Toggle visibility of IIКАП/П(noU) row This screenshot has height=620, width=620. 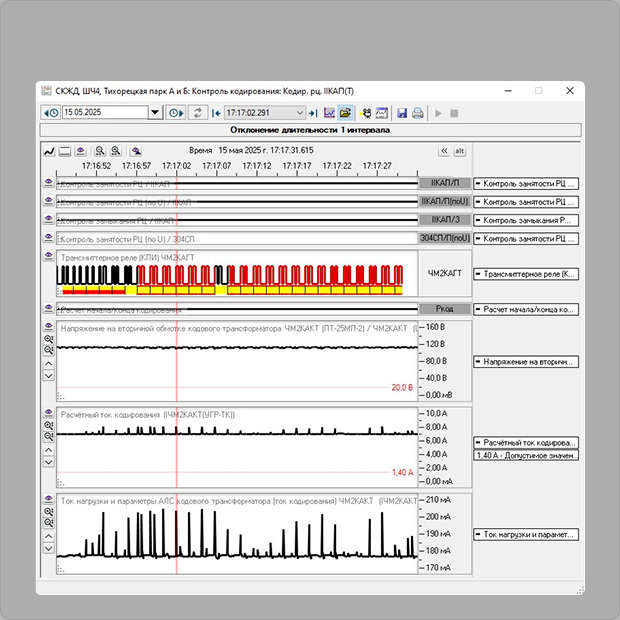[x=49, y=200]
